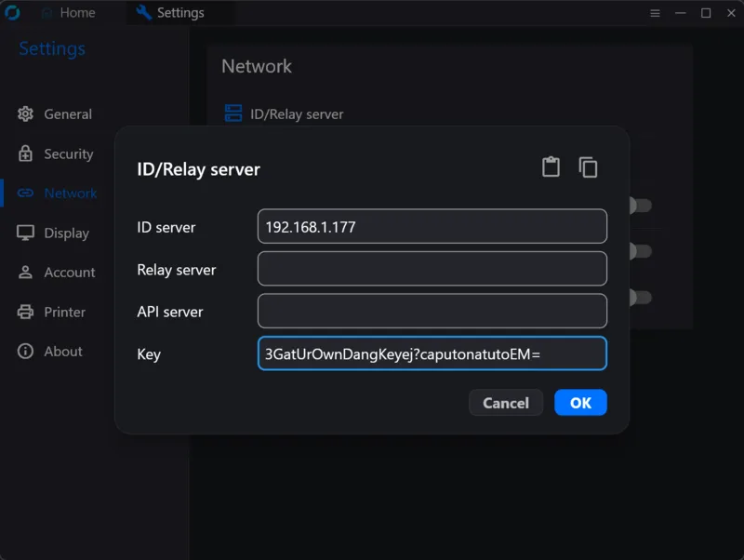Click the Account person icon
The height and width of the screenshot is (560, 744).
coord(25,272)
